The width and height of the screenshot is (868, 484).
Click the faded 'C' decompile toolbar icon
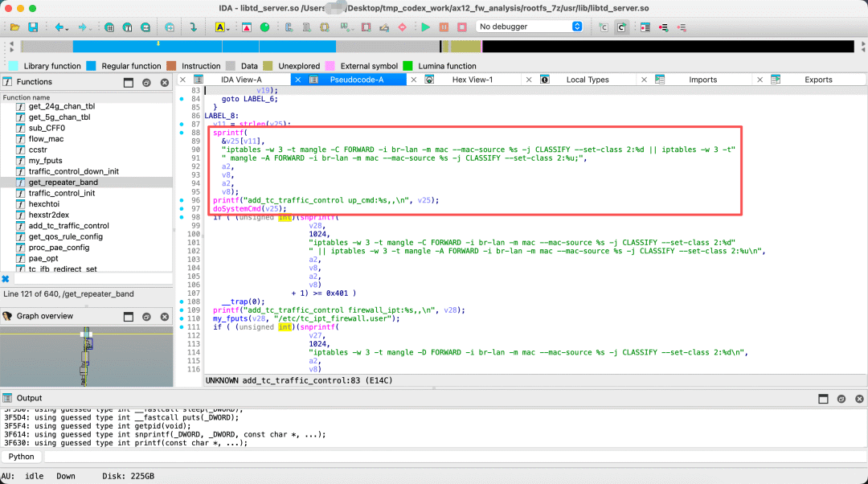(604, 27)
